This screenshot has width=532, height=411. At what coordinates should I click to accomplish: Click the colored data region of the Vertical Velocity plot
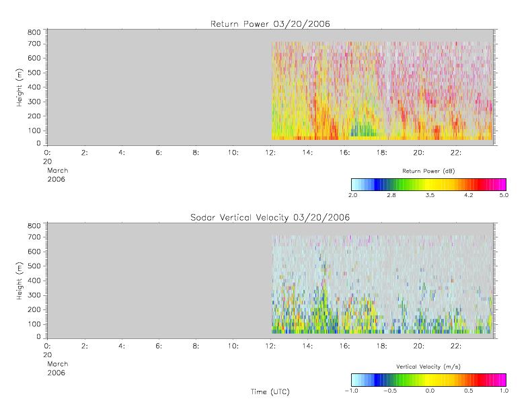point(382,284)
